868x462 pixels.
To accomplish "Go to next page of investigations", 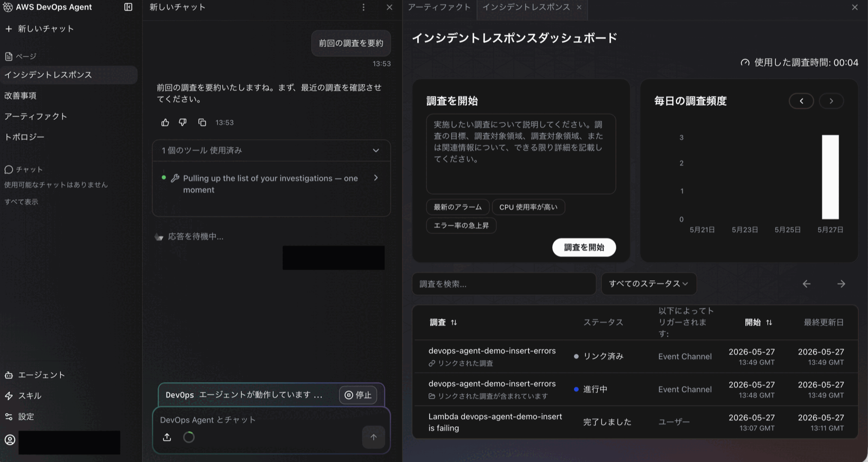I will (x=841, y=284).
